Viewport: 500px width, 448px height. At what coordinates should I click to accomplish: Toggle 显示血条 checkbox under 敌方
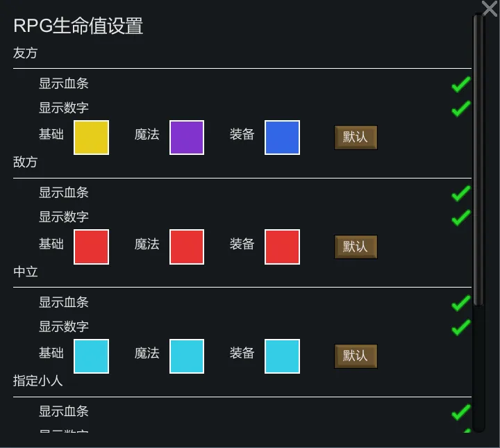[x=461, y=194]
